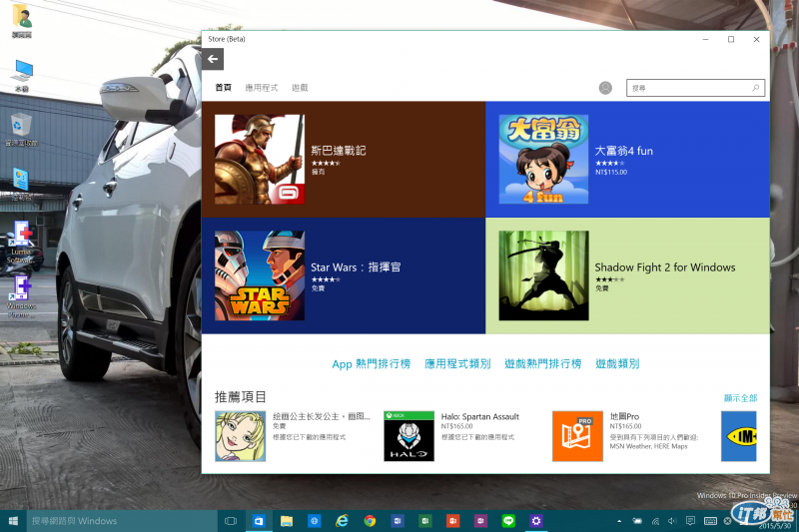Screen dimensions: 799x532
Task: Open the user account avatar in Store
Action: tap(605, 88)
